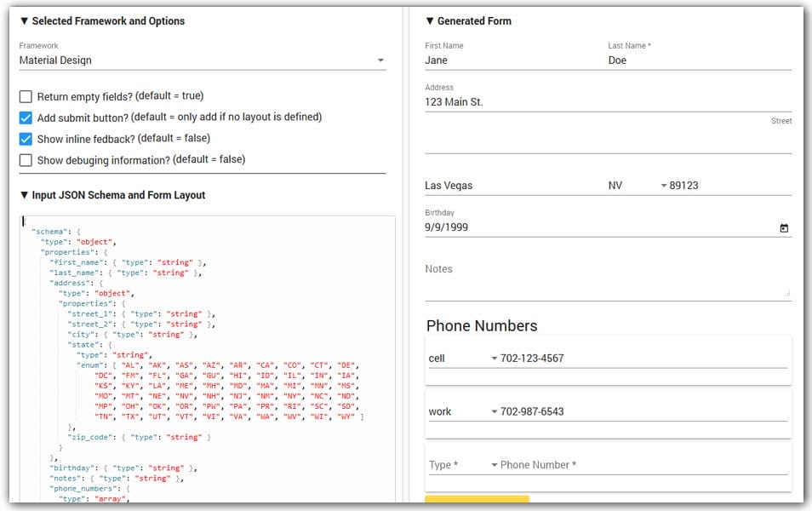Enable the Show debugging information checkbox
This screenshot has height=511, width=812.
(x=26, y=158)
